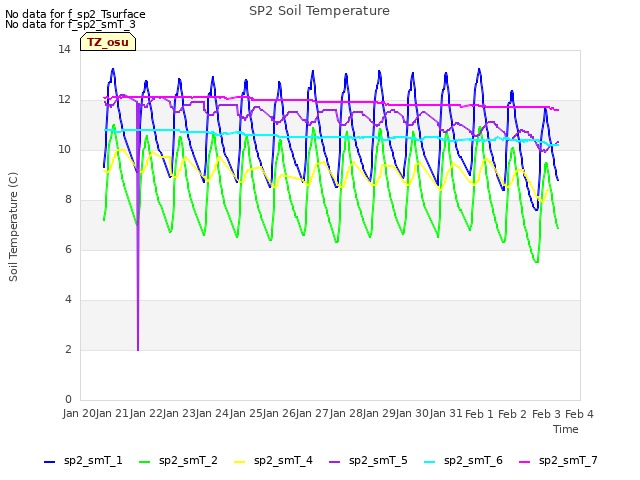Click the blue sp2_smT_1 legend swatch
Screen dimensions: 640x480
pos(49,462)
